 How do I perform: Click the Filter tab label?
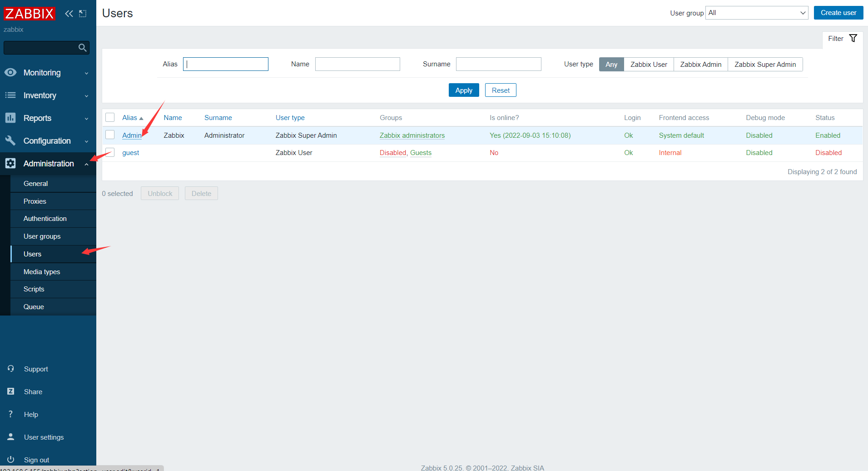point(835,39)
